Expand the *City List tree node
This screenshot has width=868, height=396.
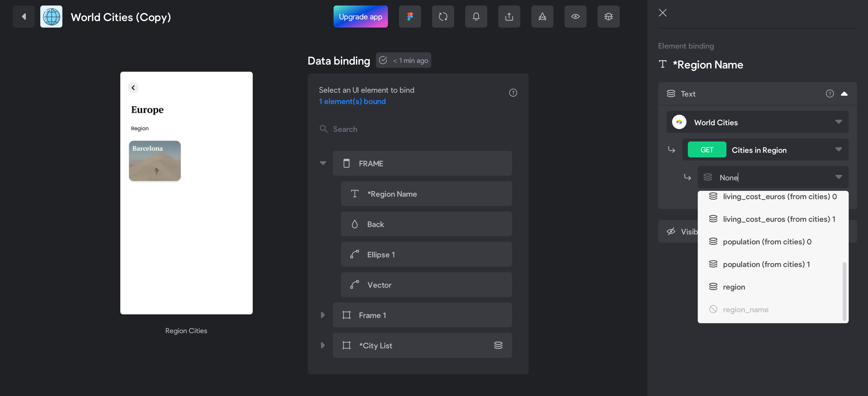click(x=323, y=345)
